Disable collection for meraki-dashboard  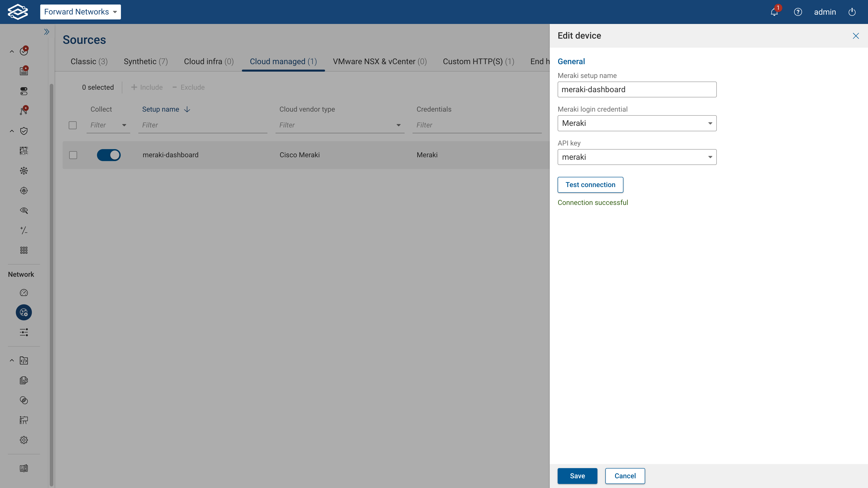click(108, 155)
